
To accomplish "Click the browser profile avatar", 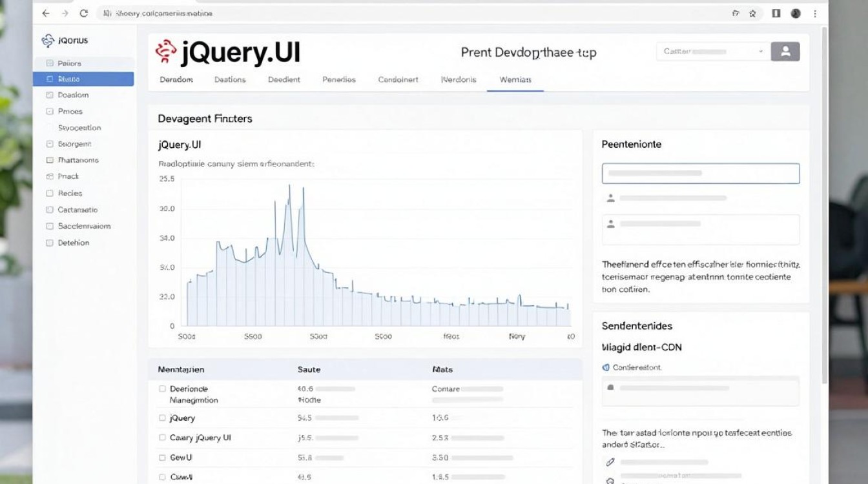I will (x=796, y=13).
